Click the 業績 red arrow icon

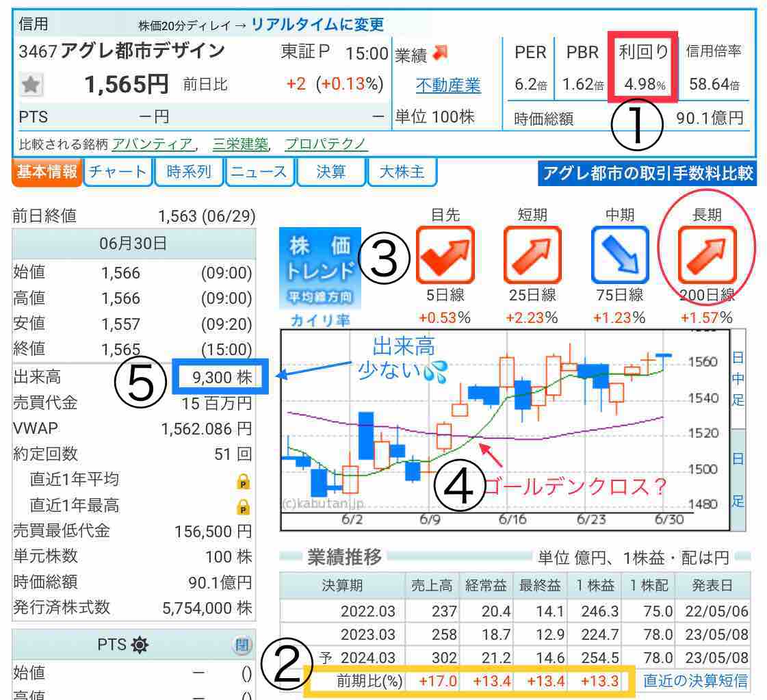click(x=440, y=52)
